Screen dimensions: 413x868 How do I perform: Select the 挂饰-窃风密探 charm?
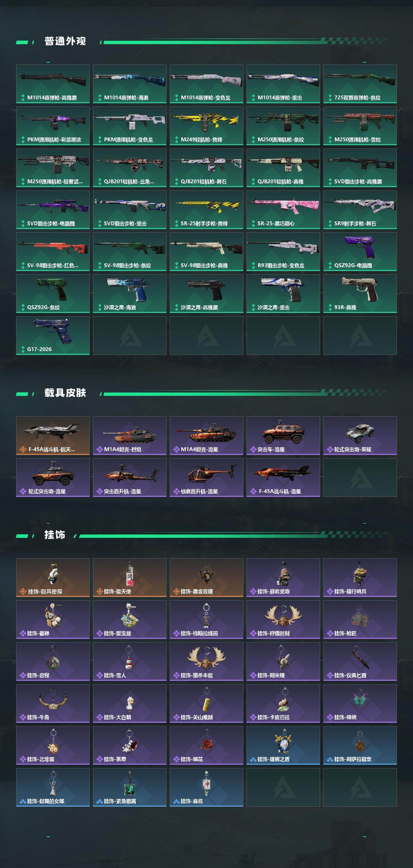[x=53, y=578]
